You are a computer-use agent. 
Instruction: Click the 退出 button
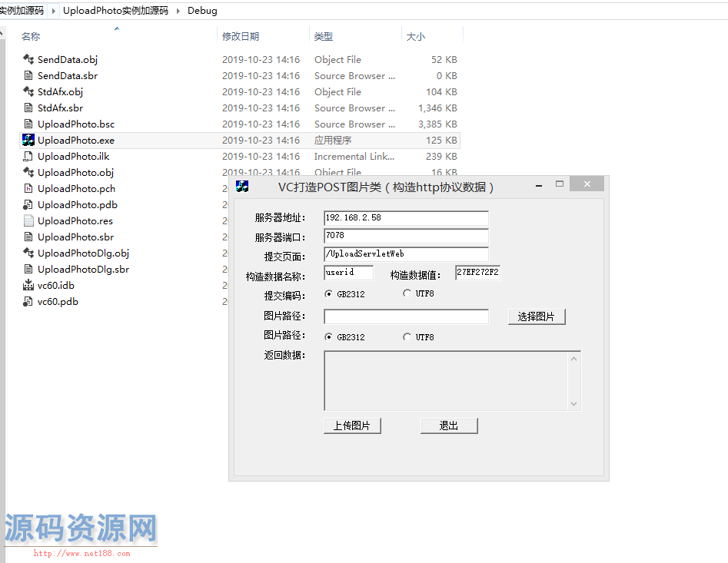tap(449, 426)
